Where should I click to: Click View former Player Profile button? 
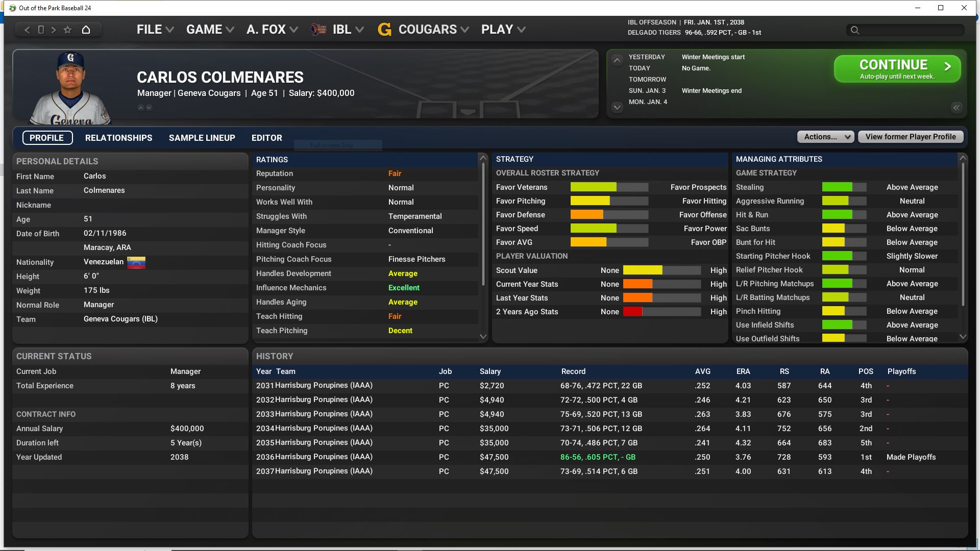pos(910,137)
